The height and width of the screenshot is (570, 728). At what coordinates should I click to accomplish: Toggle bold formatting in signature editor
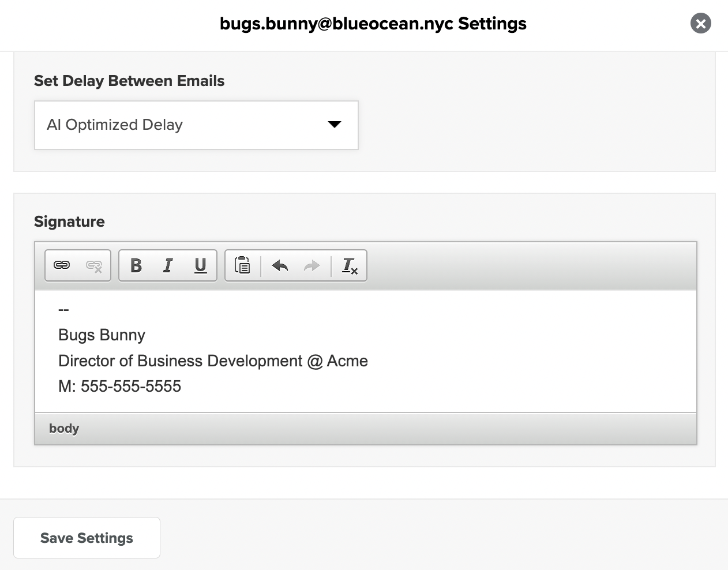tap(136, 265)
